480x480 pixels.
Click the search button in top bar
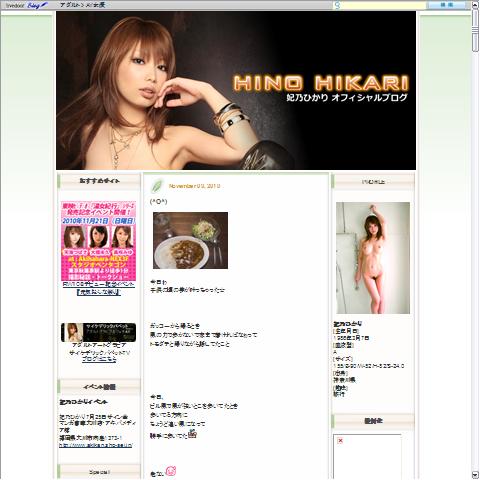coord(447,5)
